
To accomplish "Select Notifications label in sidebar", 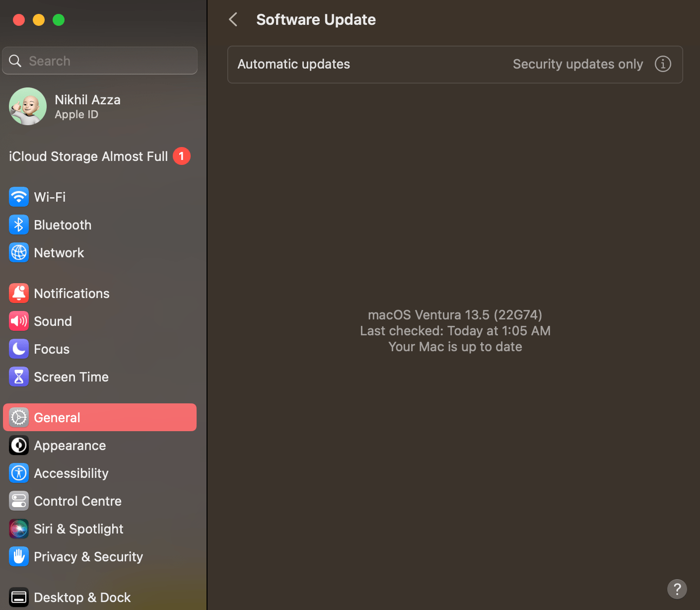I will click(72, 294).
